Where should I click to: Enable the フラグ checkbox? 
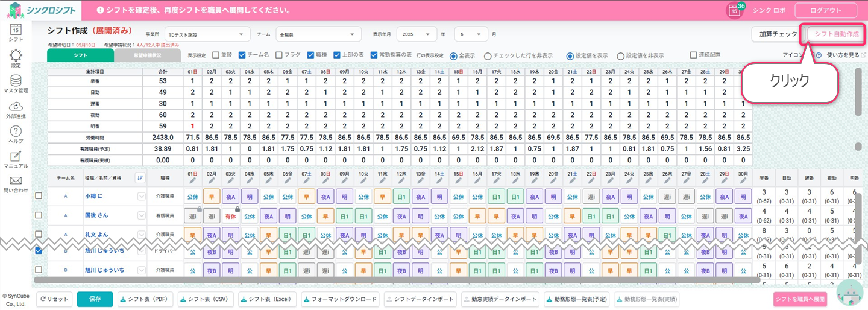point(279,55)
